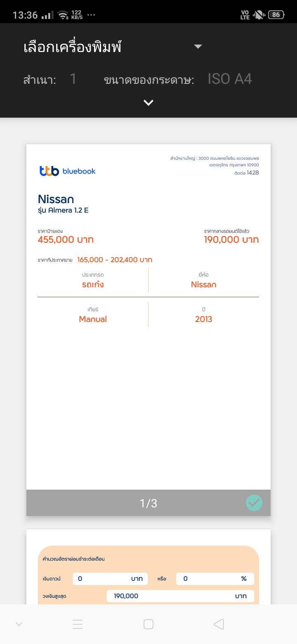297x644 pixels.
Task: Edit the number of copies field
Action: [x=73, y=79]
